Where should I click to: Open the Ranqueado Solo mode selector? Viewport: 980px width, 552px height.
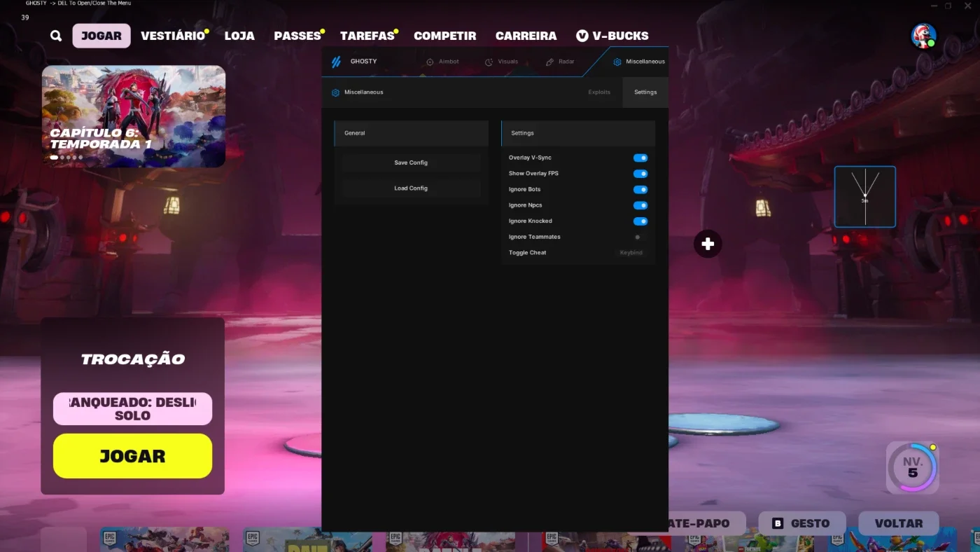tap(132, 408)
